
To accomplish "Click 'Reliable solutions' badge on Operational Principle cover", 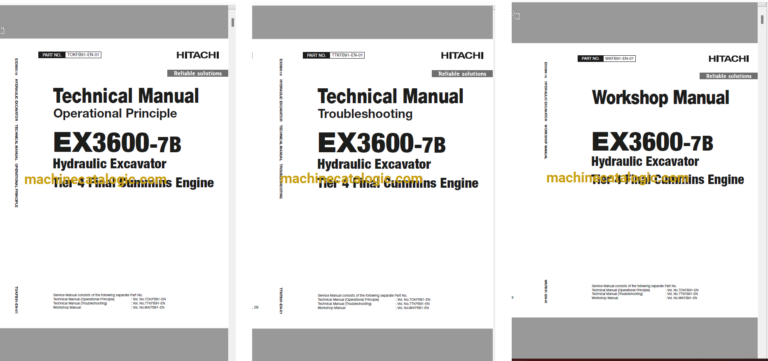I will tap(197, 73).
